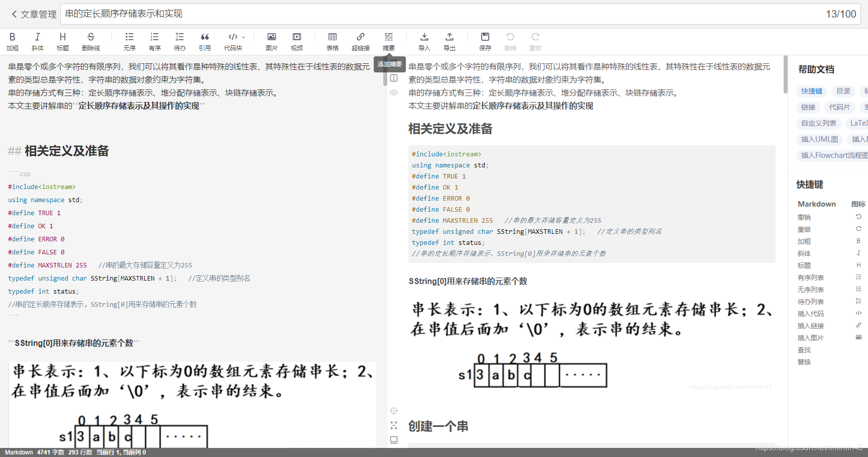Save the article (保存)
This screenshot has height=457, width=868.
tap(485, 42)
